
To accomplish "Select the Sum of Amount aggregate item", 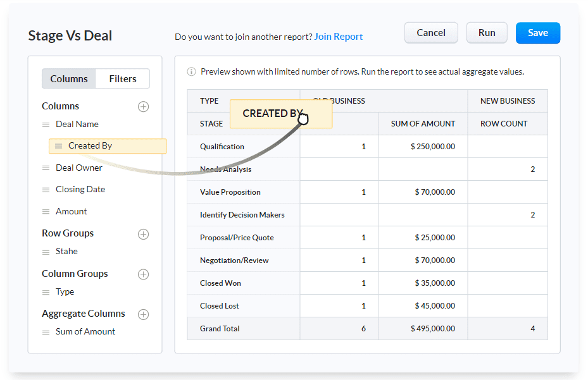I will point(85,332).
